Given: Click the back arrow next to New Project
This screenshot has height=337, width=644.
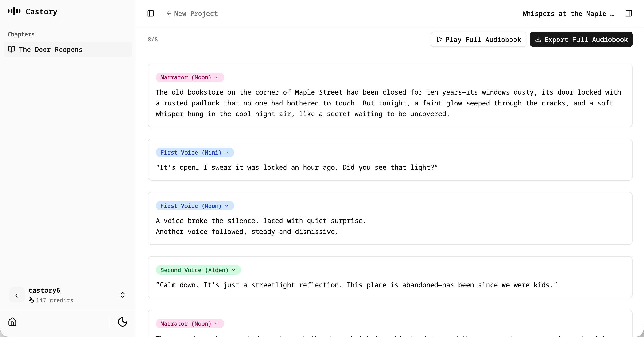Looking at the screenshot, I should pos(169,13).
